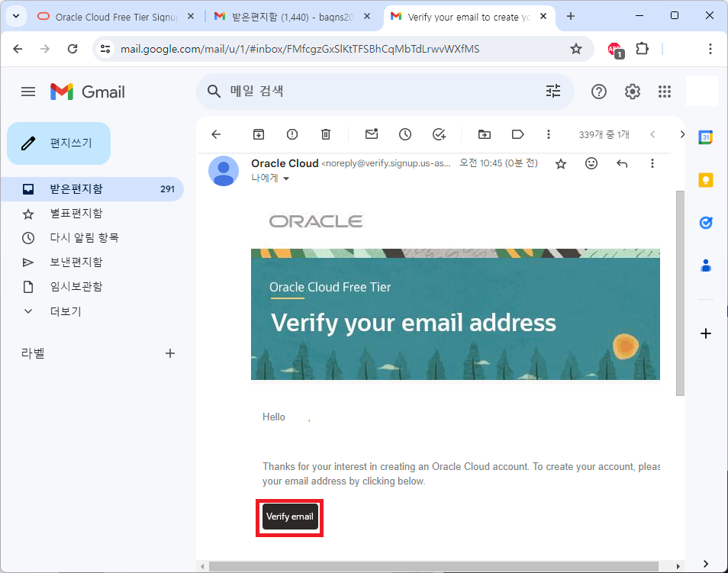Bookmark this page with star
728x573 pixels.
pos(575,49)
